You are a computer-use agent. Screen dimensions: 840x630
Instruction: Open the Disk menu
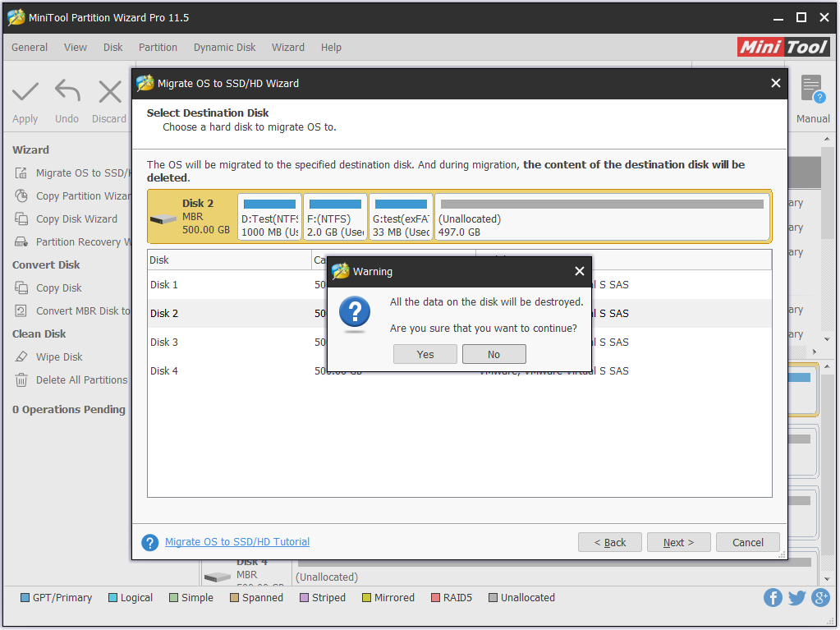(x=112, y=47)
